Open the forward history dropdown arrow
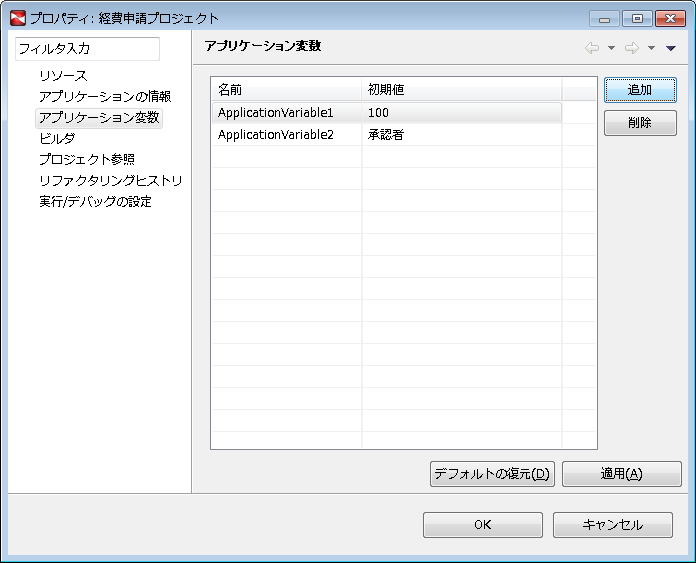Image resolution: width=696 pixels, height=563 pixels. [651, 48]
